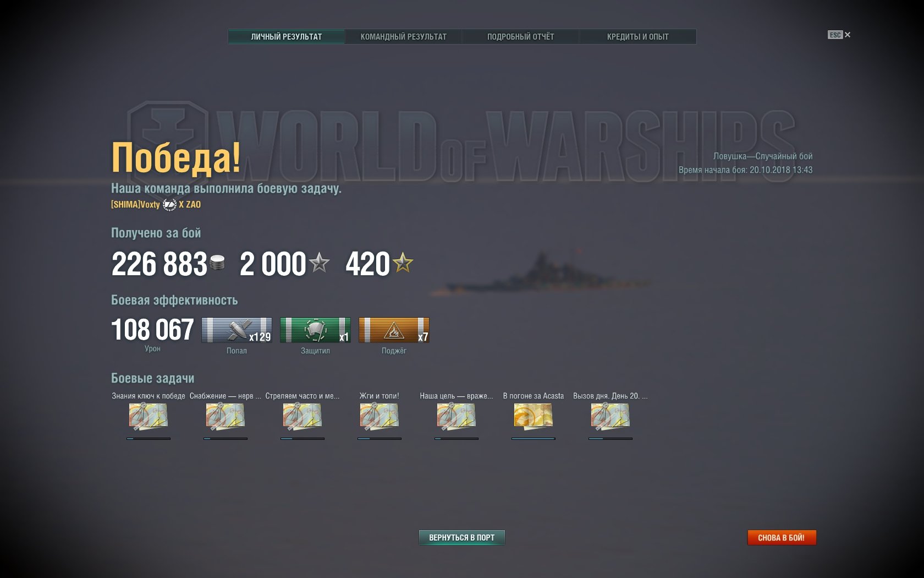Click the gold free XP star

coord(403,263)
